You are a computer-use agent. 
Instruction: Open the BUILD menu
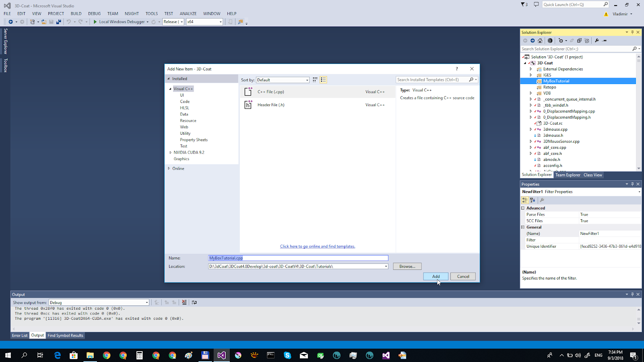pyautogui.click(x=76, y=13)
